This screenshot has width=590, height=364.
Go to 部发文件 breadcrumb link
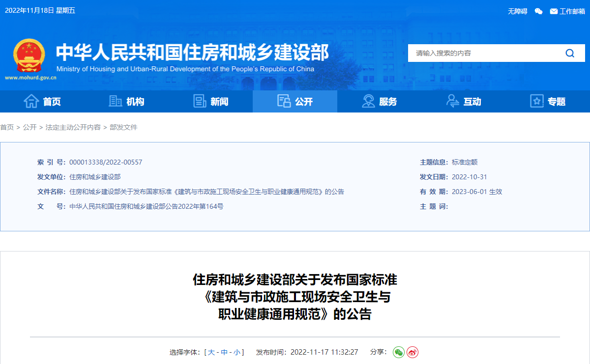point(123,127)
